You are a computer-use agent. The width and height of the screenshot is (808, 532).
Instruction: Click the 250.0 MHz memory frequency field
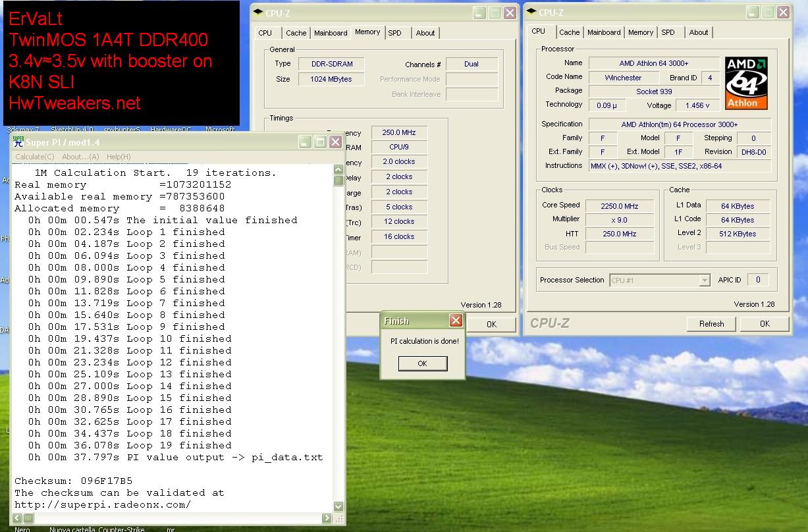click(399, 133)
